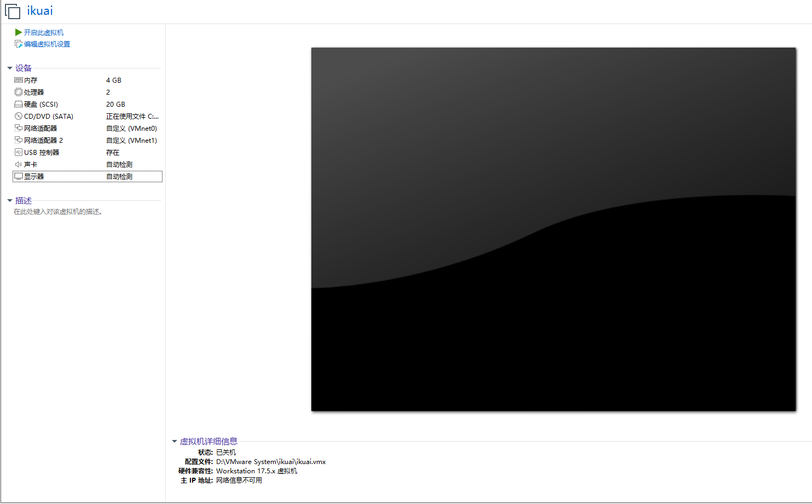Click the processor (处理器) chip icon
Image resolution: width=812 pixels, height=504 pixels.
point(19,92)
